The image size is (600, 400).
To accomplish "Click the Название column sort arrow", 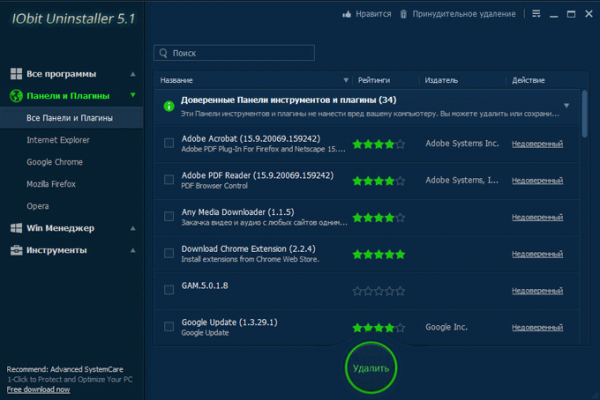I will point(346,80).
